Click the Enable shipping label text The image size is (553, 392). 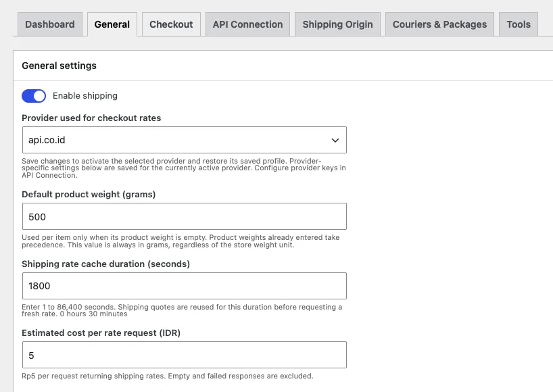tap(85, 96)
